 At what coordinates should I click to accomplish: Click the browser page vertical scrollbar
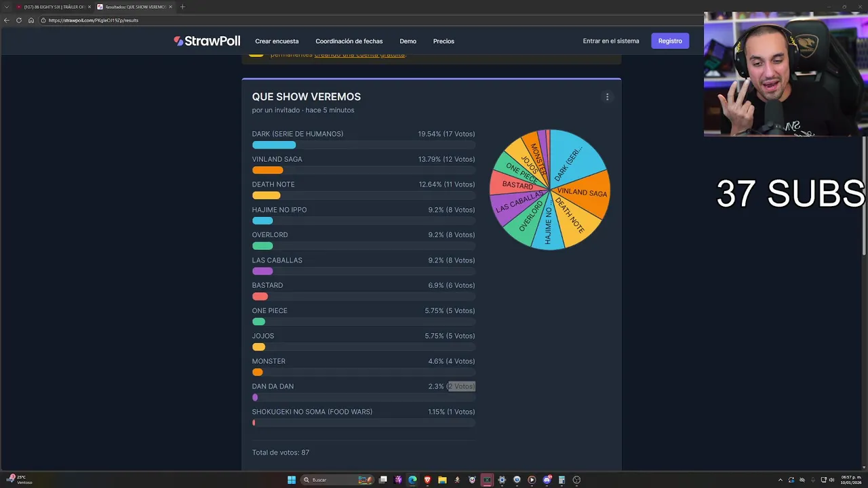(x=865, y=197)
